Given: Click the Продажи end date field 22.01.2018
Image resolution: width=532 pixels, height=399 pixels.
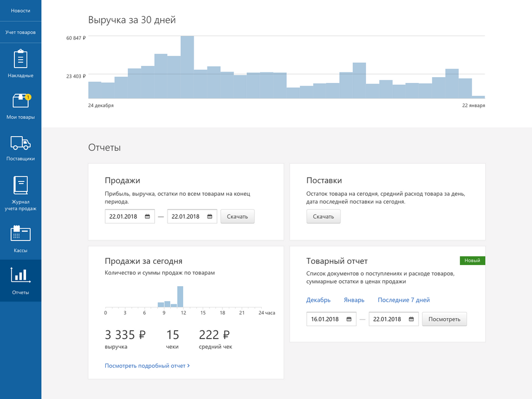Looking at the screenshot, I should coord(192,217).
